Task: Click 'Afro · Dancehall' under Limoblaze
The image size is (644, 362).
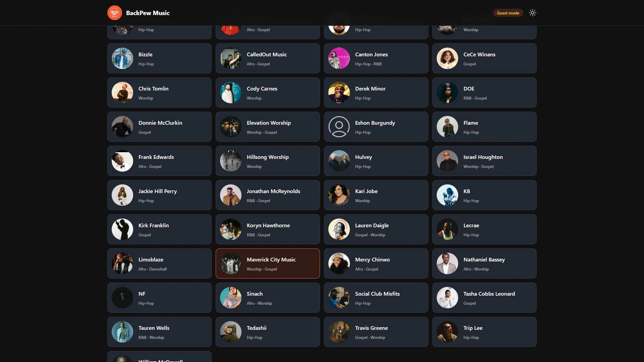Action: (152, 269)
